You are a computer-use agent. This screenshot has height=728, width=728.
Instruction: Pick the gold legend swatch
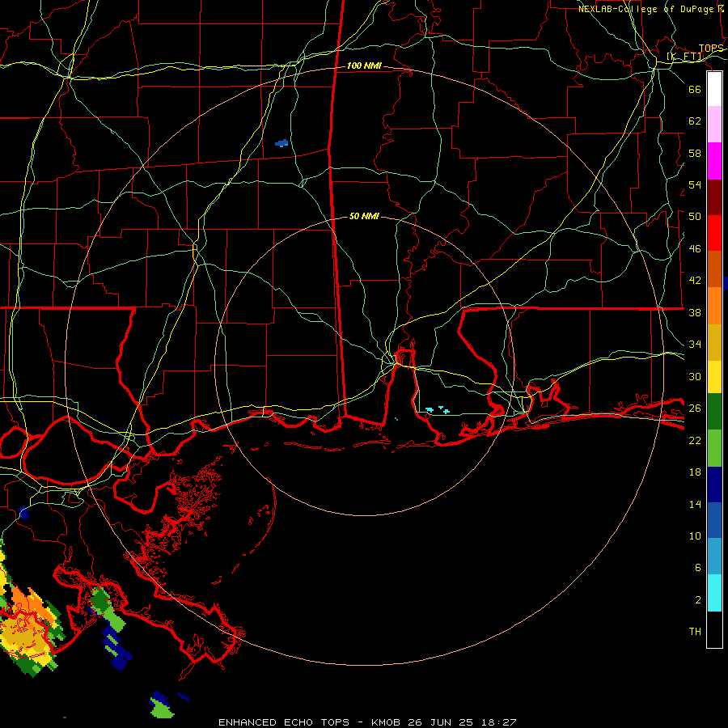(714, 342)
